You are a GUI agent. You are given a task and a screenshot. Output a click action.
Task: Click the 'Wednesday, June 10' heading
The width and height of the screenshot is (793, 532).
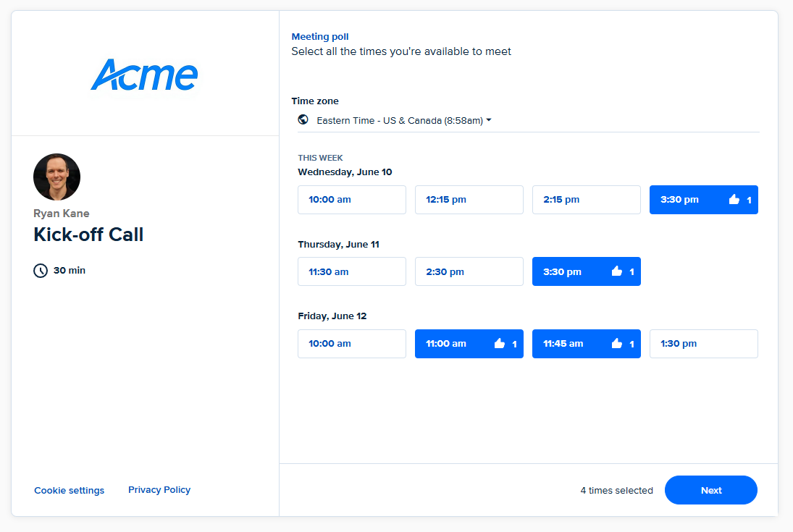345,172
